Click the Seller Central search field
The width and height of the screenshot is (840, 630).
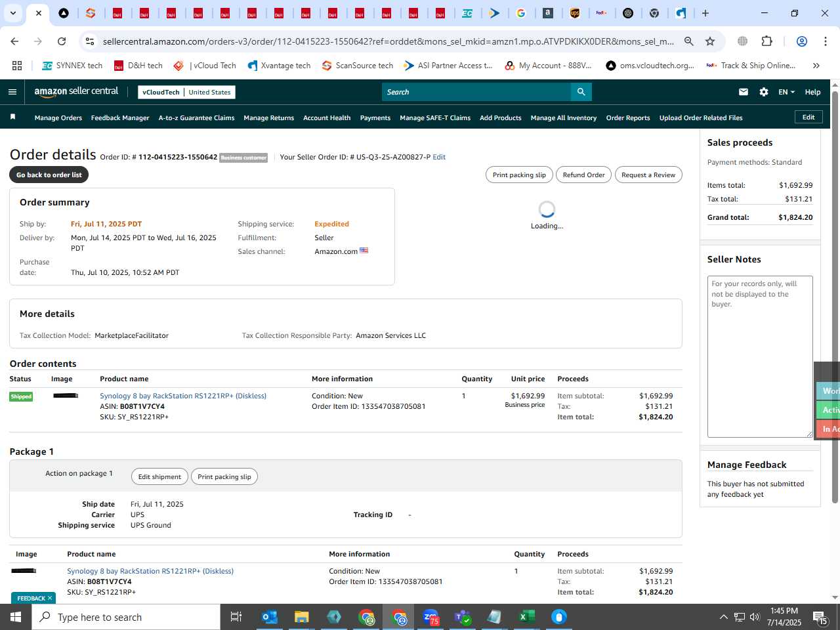click(x=476, y=92)
